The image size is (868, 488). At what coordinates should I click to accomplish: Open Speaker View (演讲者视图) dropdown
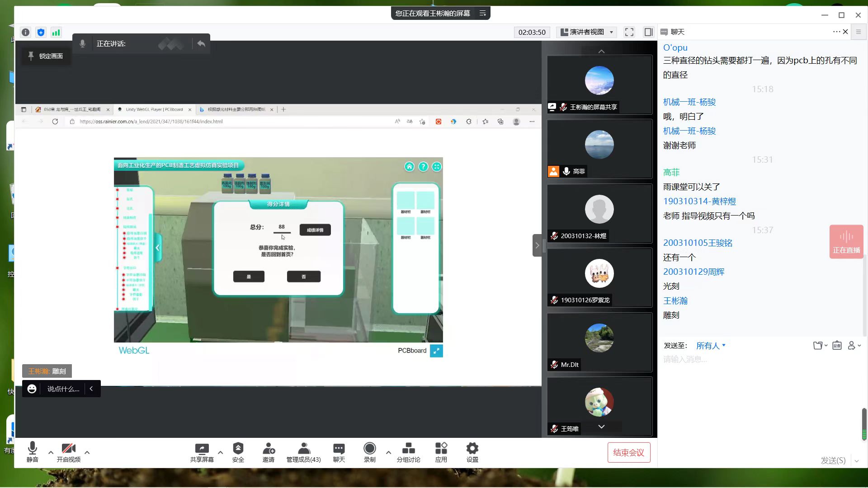[x=587, y=32]
